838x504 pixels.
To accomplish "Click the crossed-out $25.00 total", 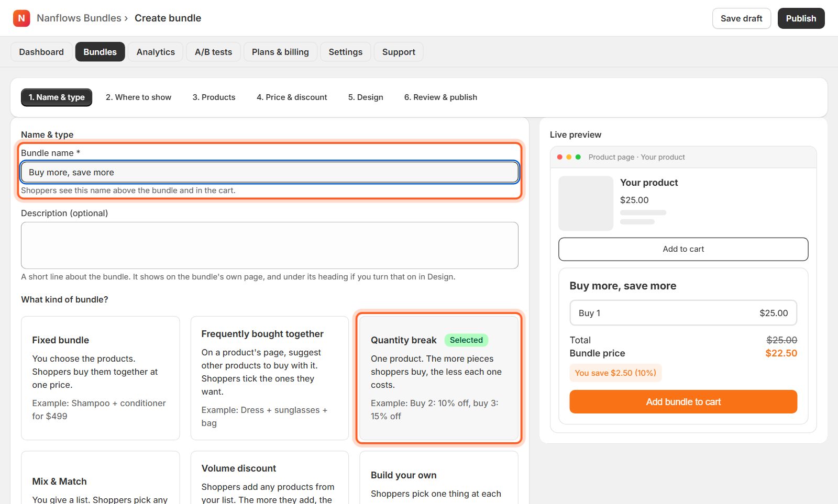I will click(x=781, y=340).
